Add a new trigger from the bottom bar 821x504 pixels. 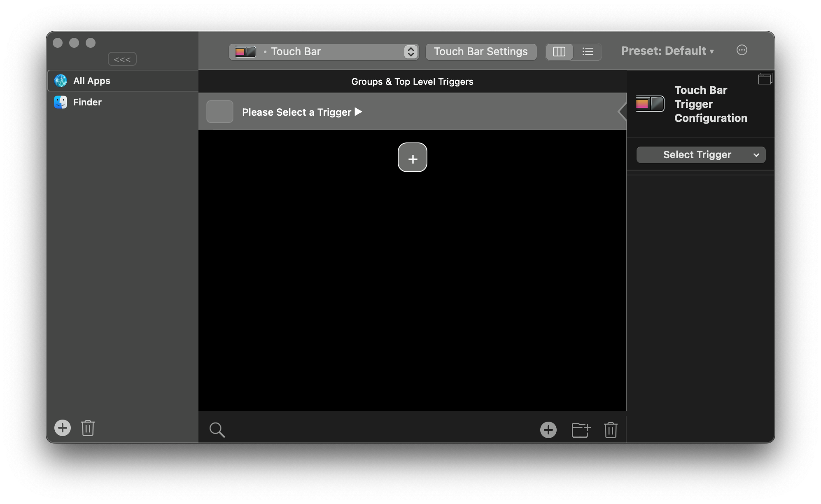coord(548,430)
